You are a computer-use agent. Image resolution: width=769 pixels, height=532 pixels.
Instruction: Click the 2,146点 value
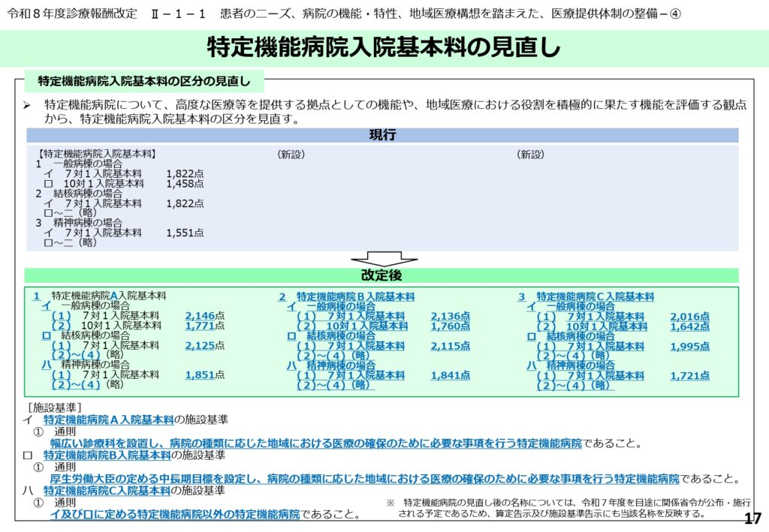pos(204,316)
